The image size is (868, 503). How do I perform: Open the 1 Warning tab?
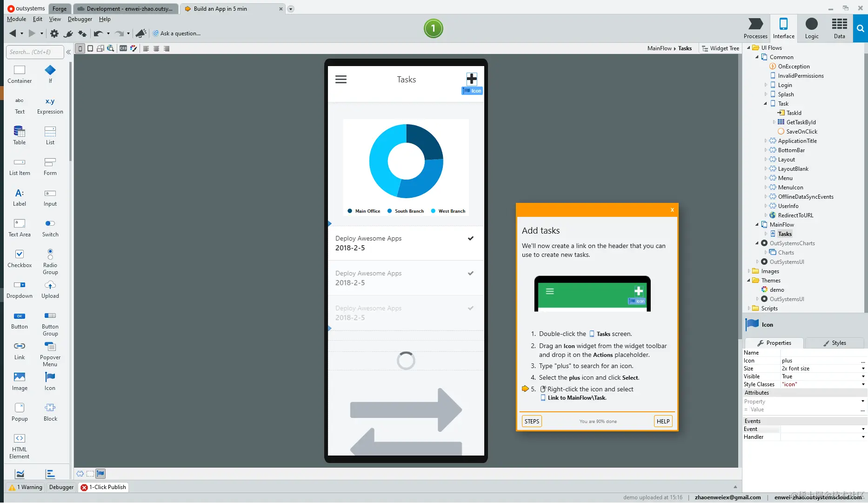point(26,487)
